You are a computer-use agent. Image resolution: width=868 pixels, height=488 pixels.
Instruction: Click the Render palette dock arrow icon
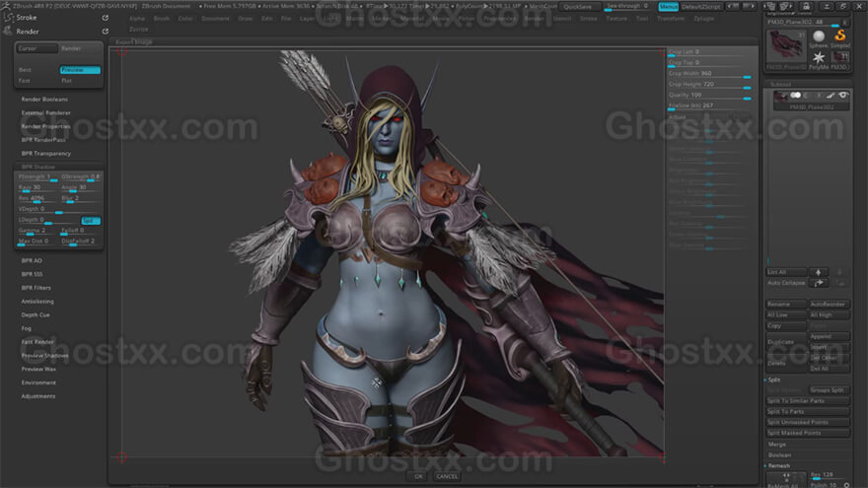pos(106,32)
